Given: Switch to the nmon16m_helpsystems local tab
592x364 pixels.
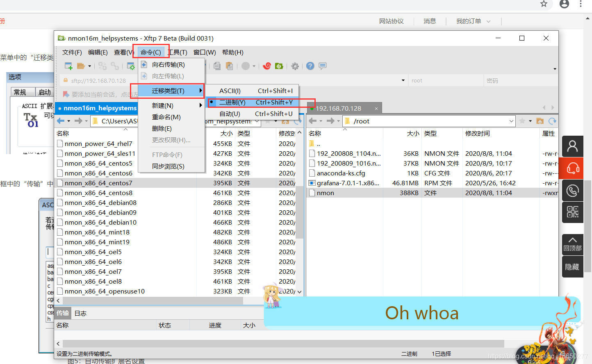Looking at the screenshot, I should click(97, 108).
